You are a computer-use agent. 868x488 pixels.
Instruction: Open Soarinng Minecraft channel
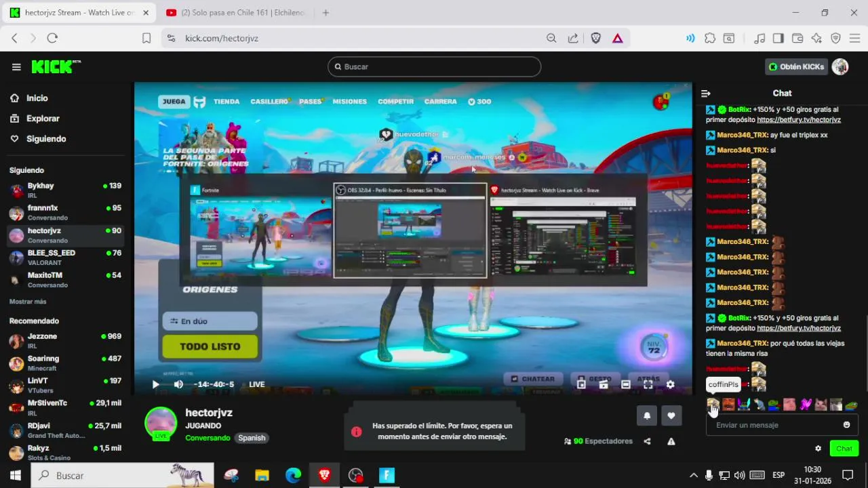coord(65,363)
